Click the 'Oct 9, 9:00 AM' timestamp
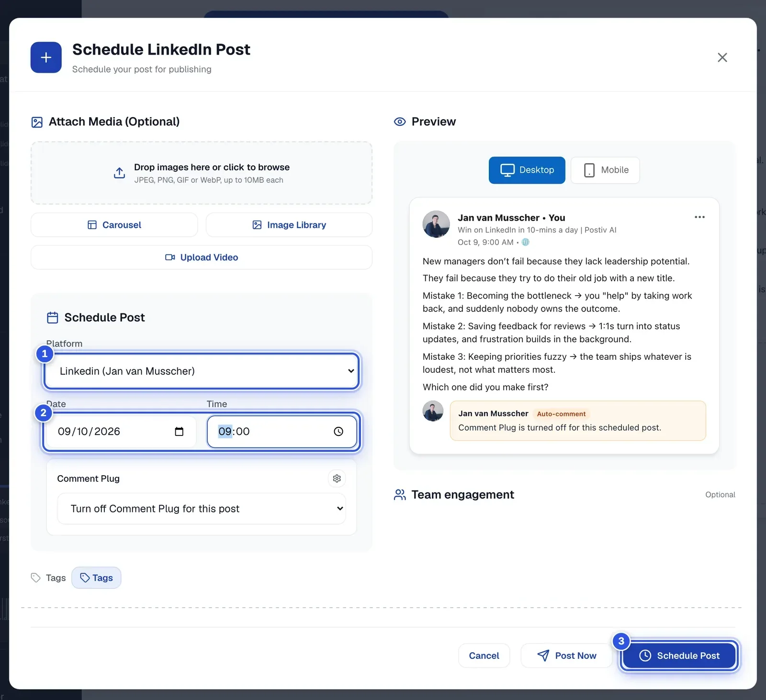The height and width of the screenshot is (700, 766). pyautogui.click(x=485, y=243)
